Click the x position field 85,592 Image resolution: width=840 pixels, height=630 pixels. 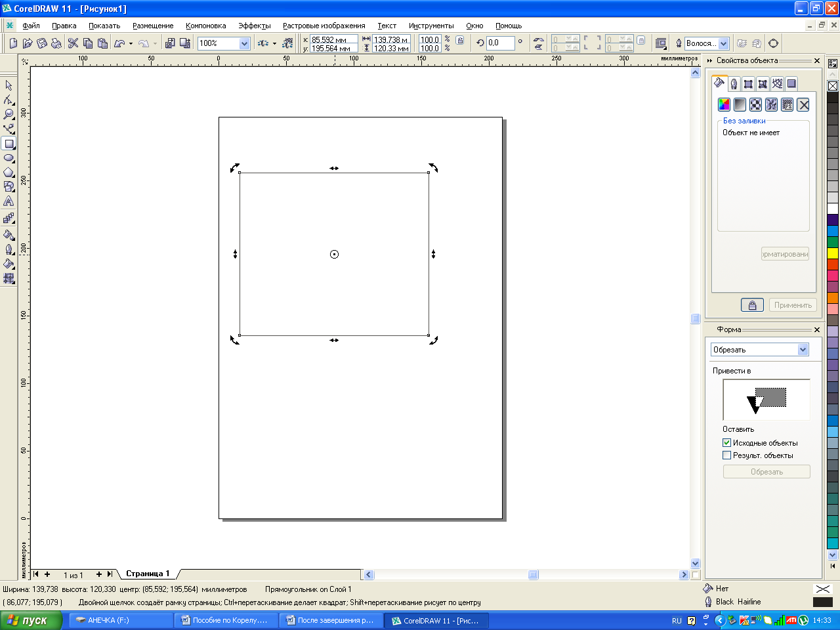(334, 39)
